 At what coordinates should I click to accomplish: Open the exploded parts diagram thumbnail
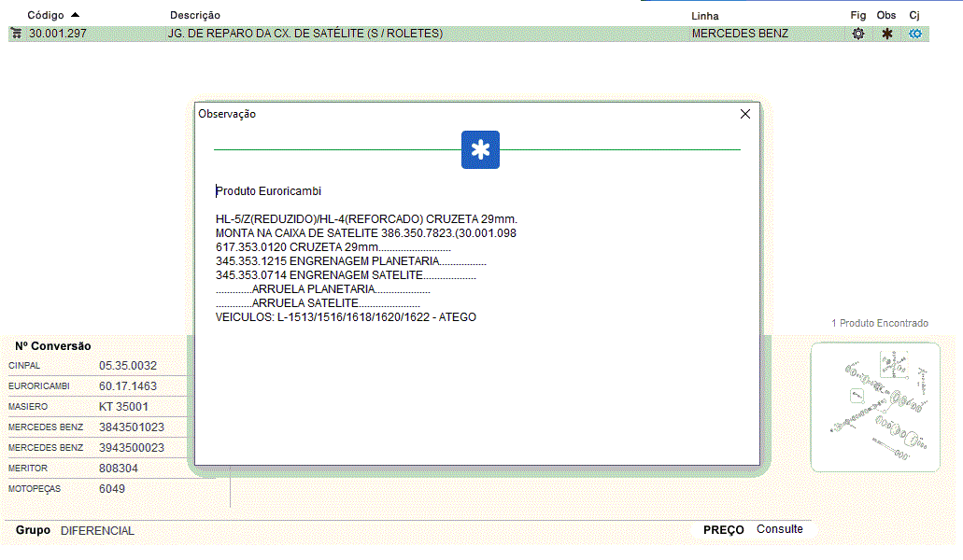click(875, 407)
